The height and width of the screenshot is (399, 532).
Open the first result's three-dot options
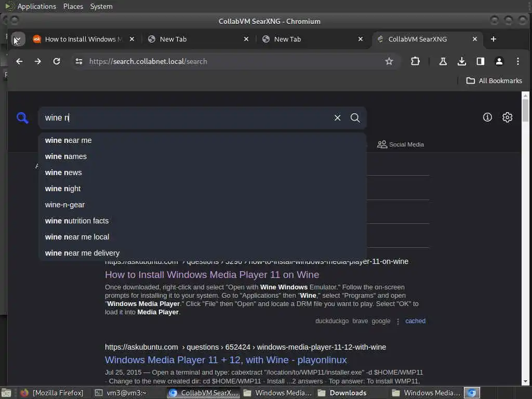397,321
